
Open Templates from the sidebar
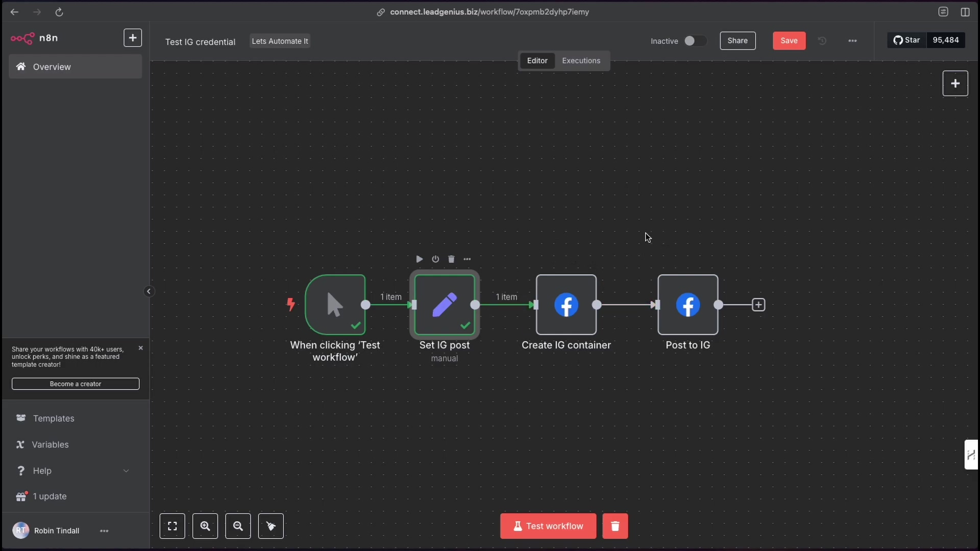pyautogui.click(x=54, y=418)
